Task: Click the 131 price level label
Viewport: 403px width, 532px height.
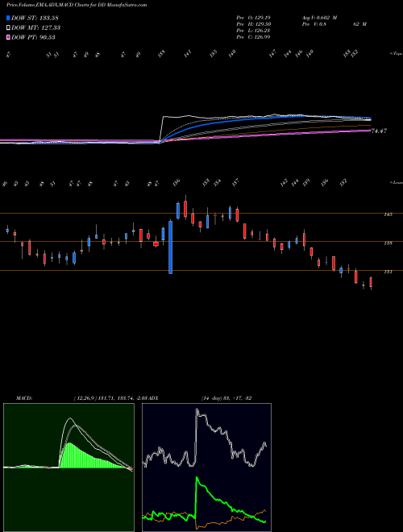Action: [x=388, y=272]
